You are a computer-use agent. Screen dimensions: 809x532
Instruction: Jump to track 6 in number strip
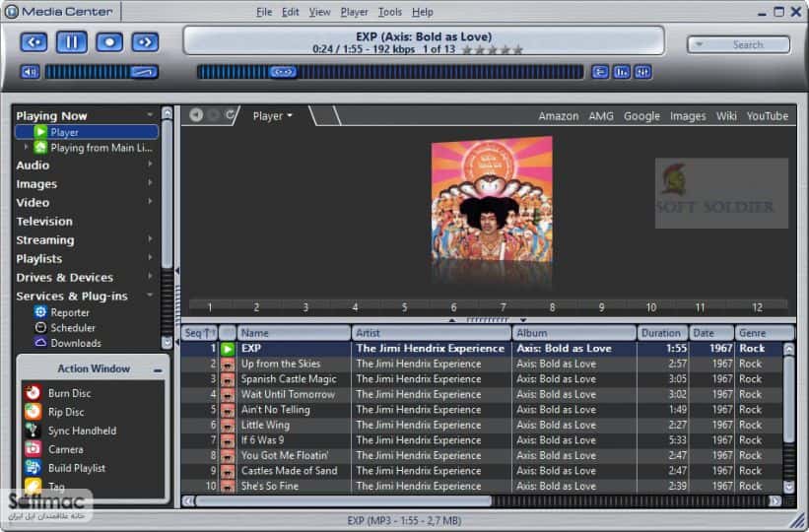(x=453, y=307)
